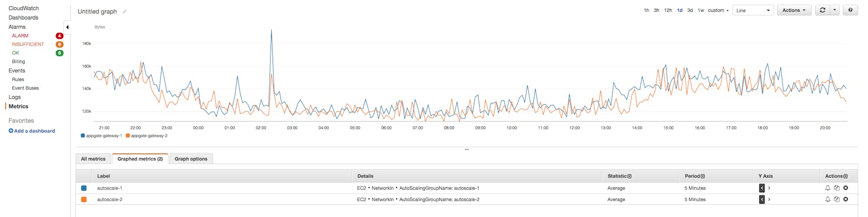Change 5 Minutes period for autoscale-2 row
Screen dimensions: 868x217
point(695,200)
